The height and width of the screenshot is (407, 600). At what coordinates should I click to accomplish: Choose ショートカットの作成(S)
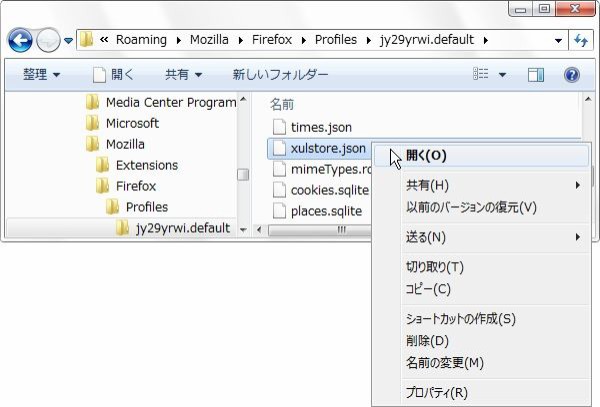481,318
